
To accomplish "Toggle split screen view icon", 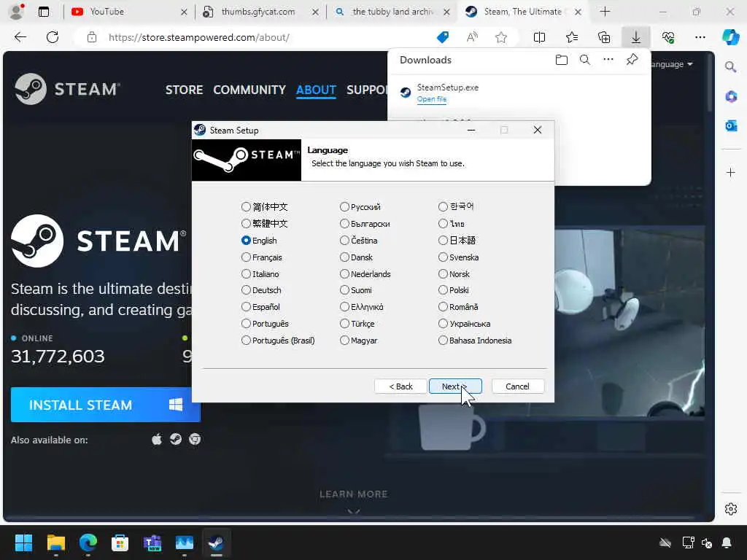I will point(539,37).
